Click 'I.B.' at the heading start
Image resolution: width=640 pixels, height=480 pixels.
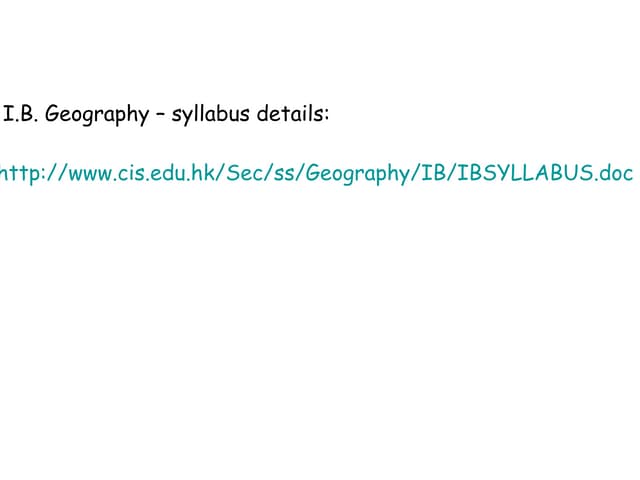click(x=21, y=114)
